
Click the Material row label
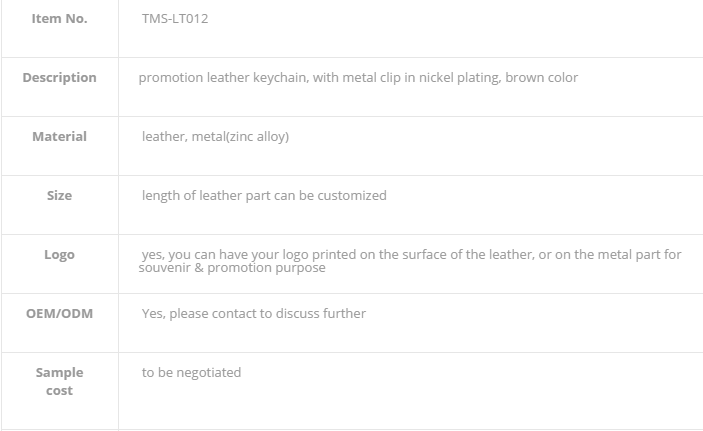tap(59, 136)
